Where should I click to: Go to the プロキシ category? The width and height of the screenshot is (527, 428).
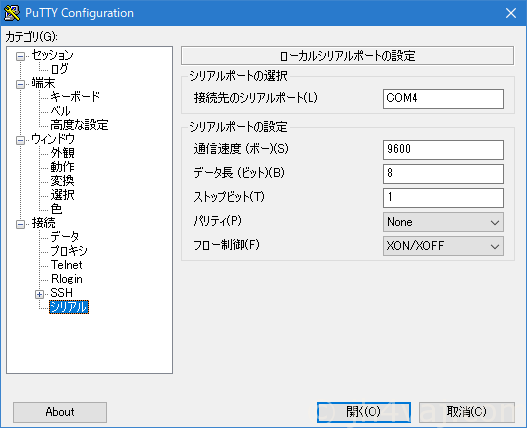coord(69,251)
